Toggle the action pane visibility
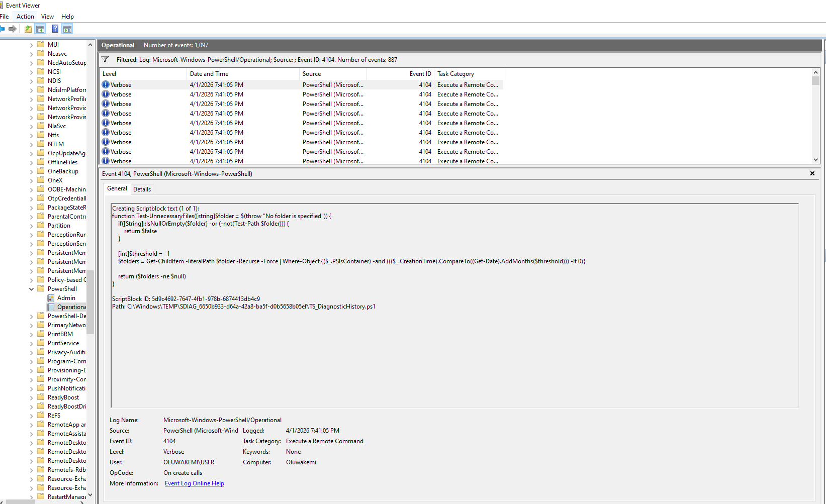This screenshot has height=504, width=826. point(67,29)
